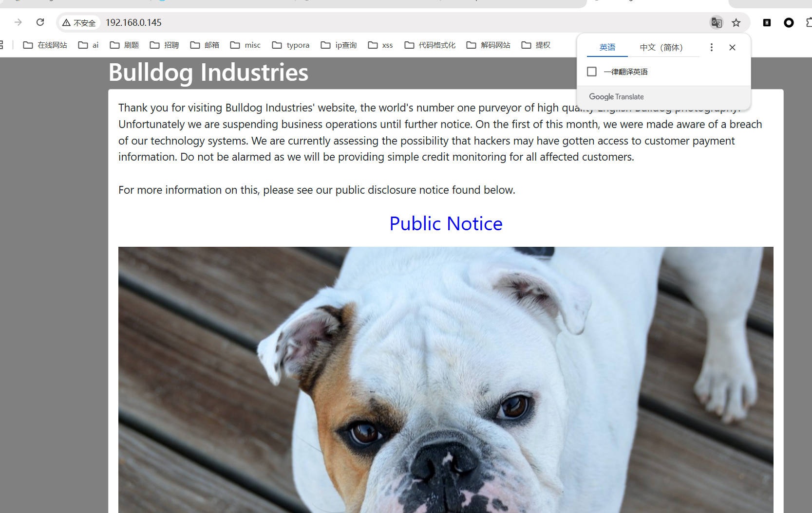Open the 邮箱 bookmark folder

click(x=205, y=45)
